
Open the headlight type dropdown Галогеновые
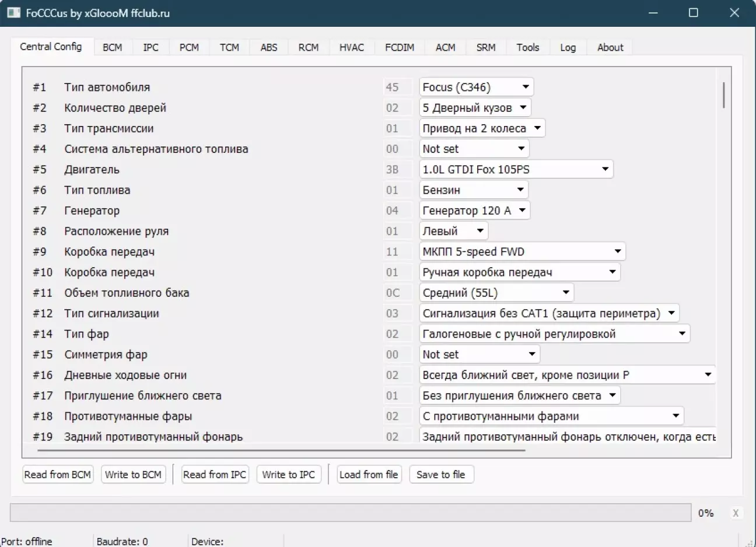(554, 334)
